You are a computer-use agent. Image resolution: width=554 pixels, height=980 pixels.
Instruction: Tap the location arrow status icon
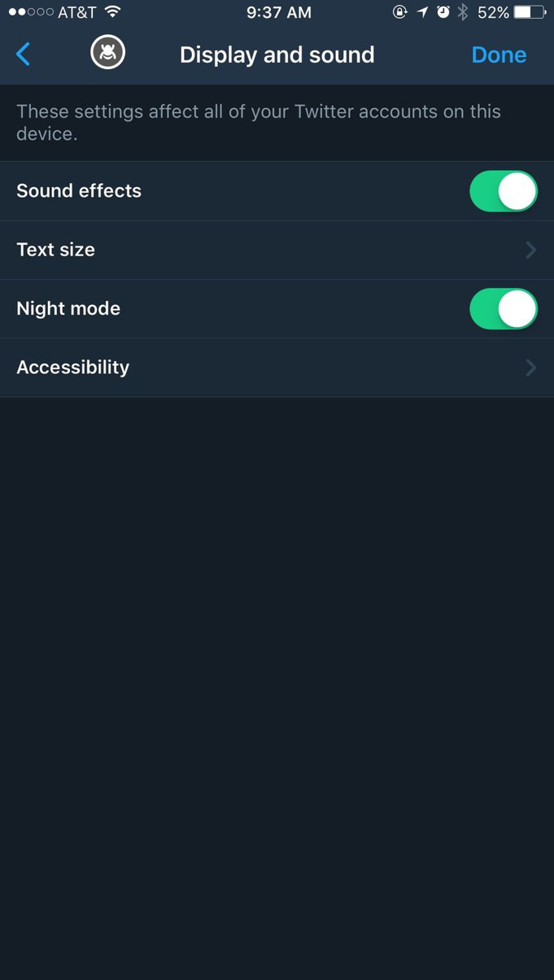(x=422, y=12)
